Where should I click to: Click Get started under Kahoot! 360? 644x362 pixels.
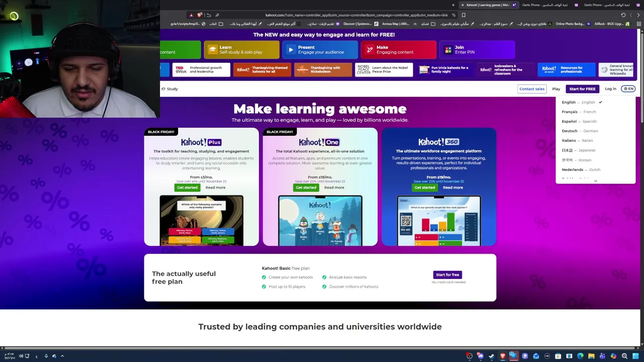[x=425, y=188]
